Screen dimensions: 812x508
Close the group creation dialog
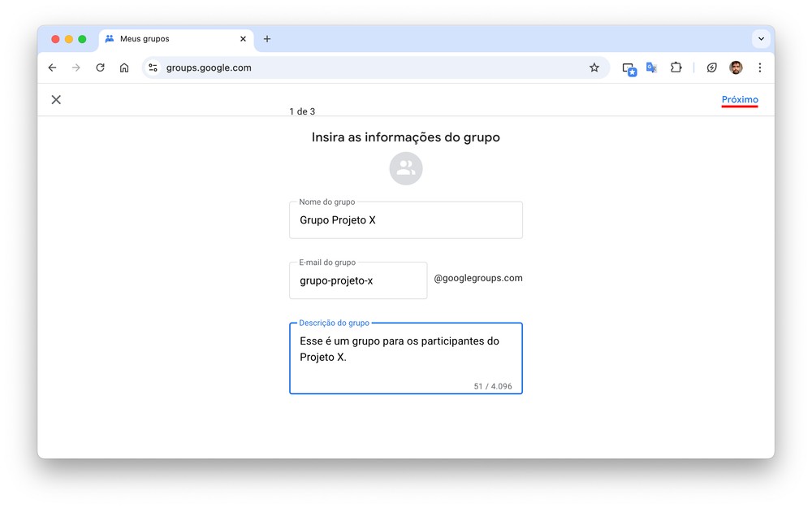pyautogui.click(x=56, y=100)
